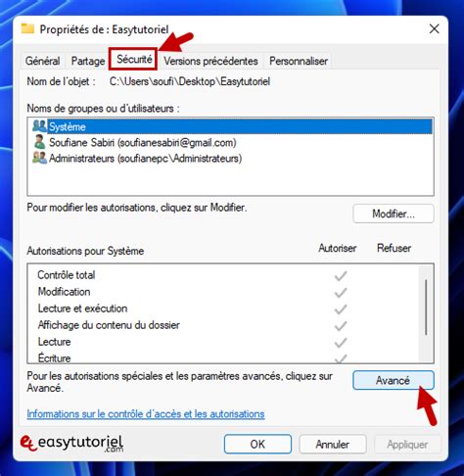Viewport: 464px width, 476px height.
Task: Open the Informations sur le contrôle d'accès link
Action: 146,414
